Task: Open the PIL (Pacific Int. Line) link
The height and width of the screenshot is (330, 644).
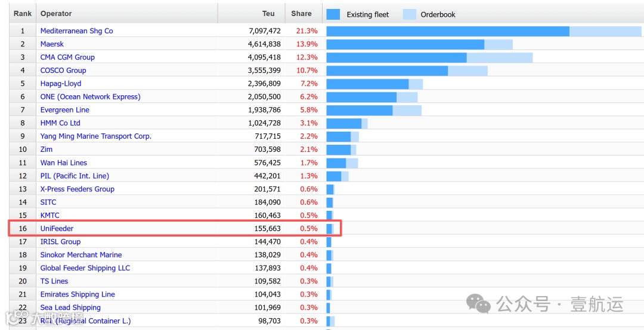Action: [75, 176]
